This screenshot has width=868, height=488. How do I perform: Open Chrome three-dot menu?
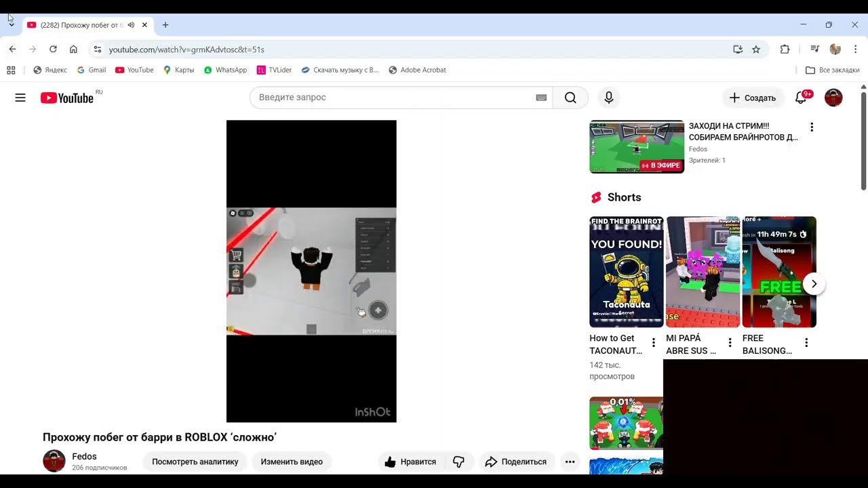[856, 49]
